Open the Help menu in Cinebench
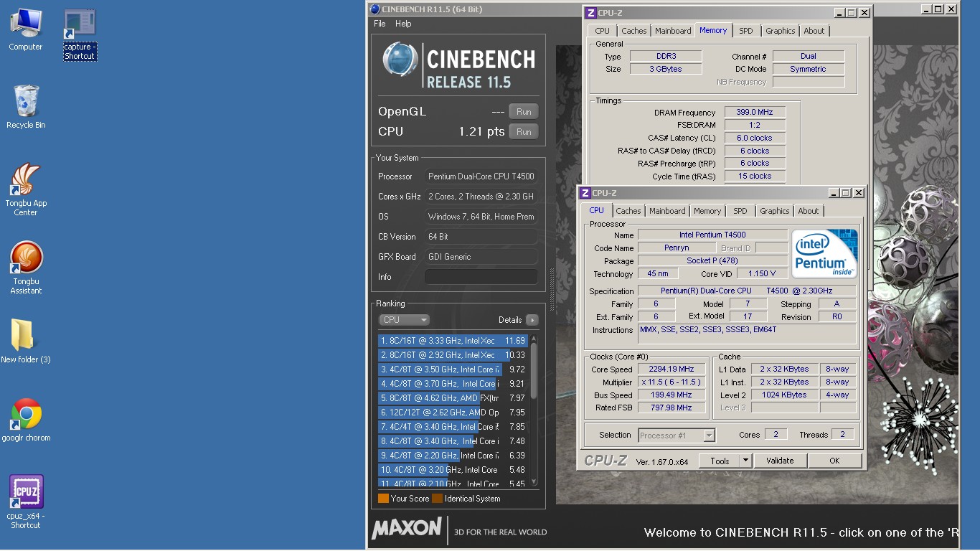Image resolution: width=980 pixels, height=551 pixels. click(x=403, y=24)
